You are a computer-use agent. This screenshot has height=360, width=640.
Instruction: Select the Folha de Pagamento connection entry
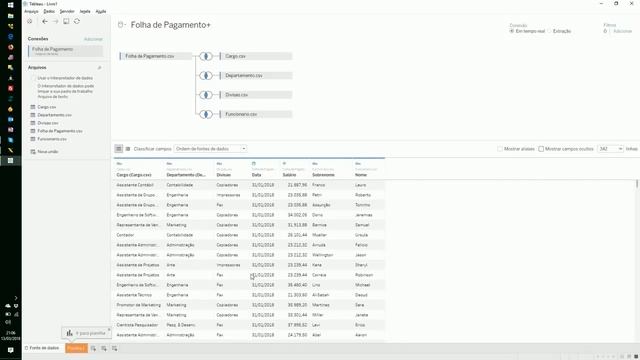pos(65,51)
